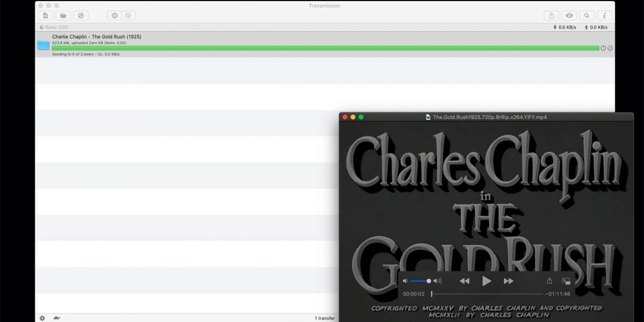Minimize the video player with yellow button
This screenshot has width=644, height=322.
pos(353,117)
